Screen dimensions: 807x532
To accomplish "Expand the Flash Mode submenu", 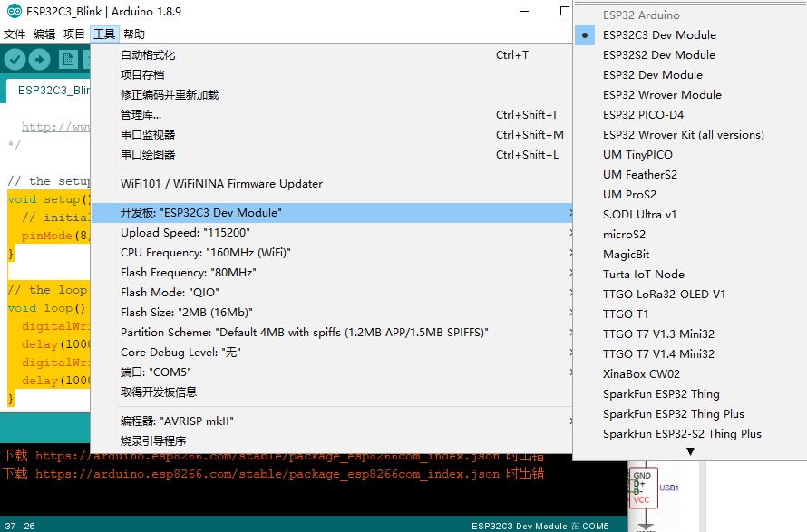I will [x=332, y=293].
